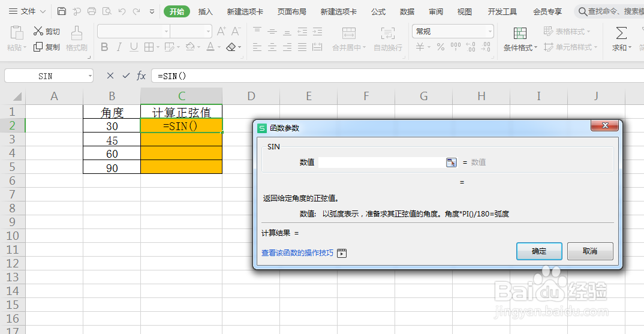
Task: Click 确定 button in function dialog
Action: [x=539, y=251]
